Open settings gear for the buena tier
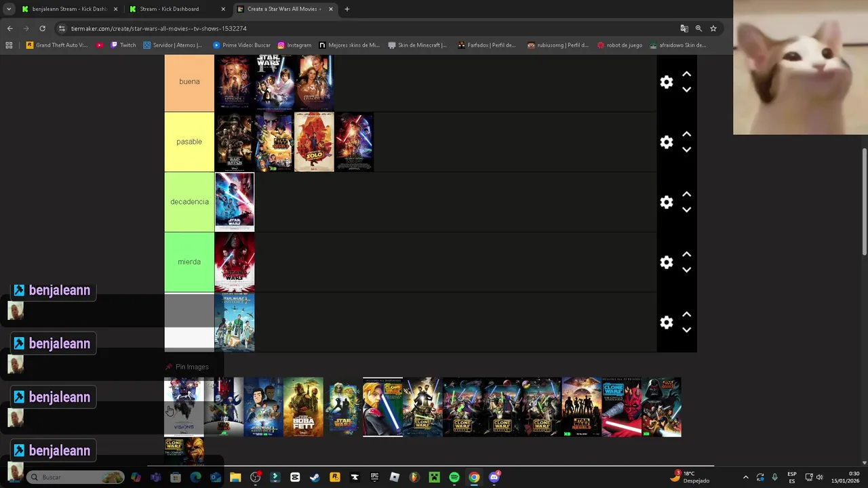Screen dimensions: 868x488 tap(667, 82)
